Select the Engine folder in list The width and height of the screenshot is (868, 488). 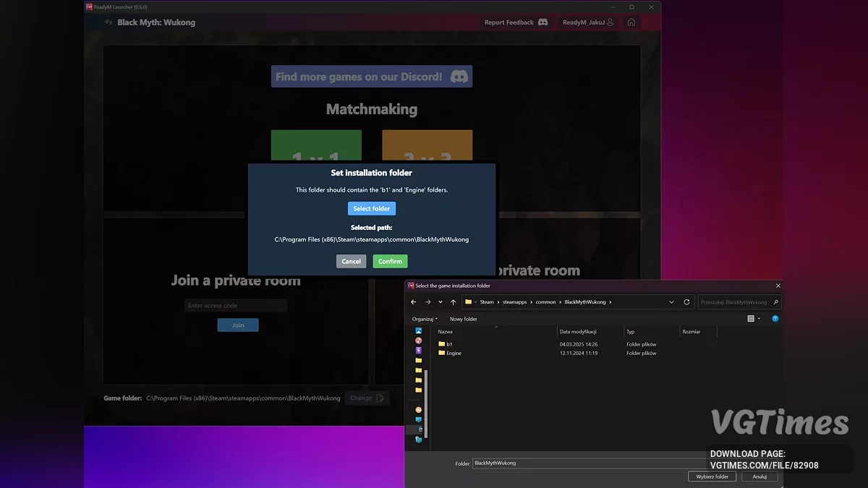[454, 354]
